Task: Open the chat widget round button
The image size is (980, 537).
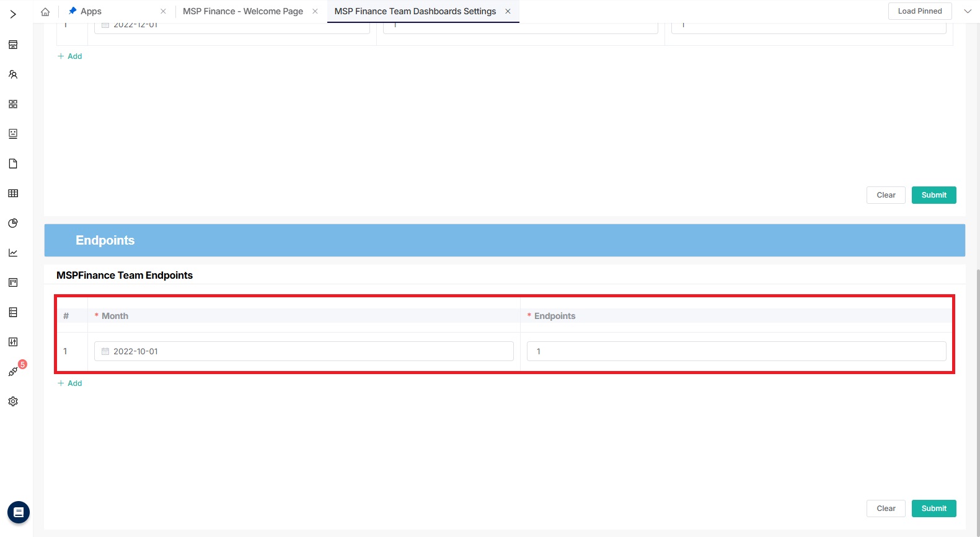Action: 19,512
